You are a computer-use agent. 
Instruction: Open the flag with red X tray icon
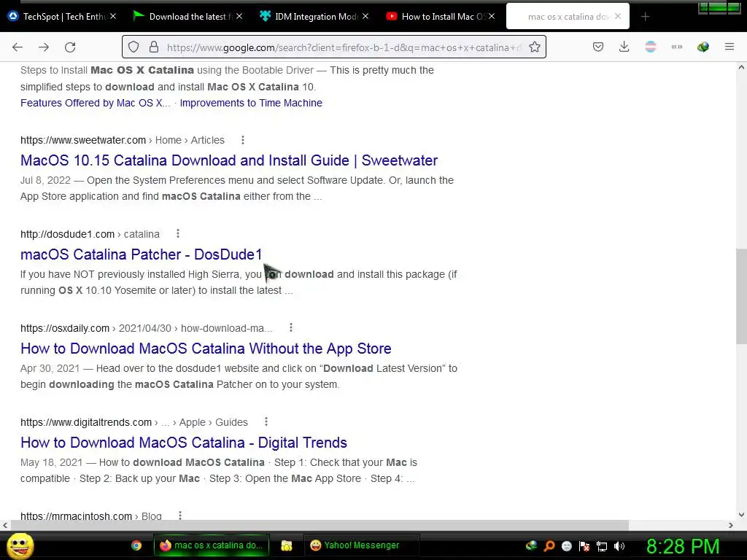584,546
